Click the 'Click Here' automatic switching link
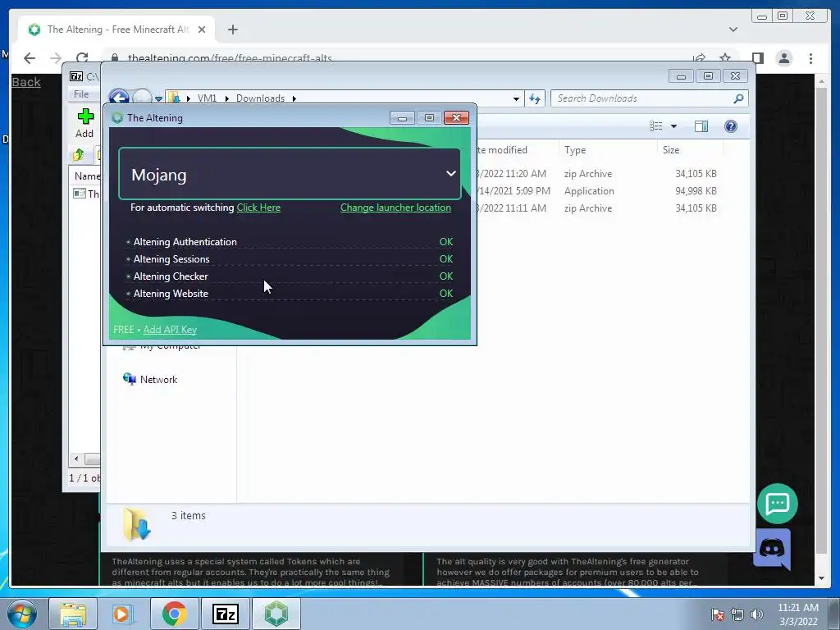 (x=258, y=208)
